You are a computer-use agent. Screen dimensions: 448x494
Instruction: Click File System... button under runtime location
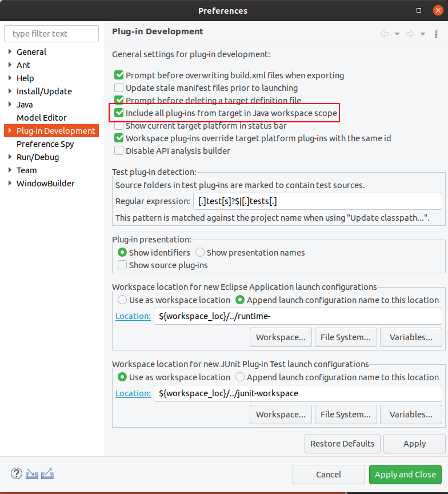pyautogui.click(x=346, y=337)
